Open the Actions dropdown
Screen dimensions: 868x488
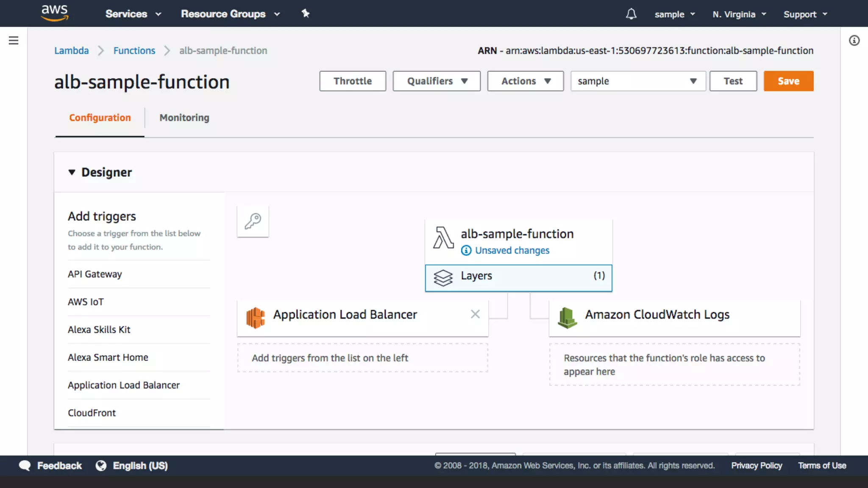526,81
